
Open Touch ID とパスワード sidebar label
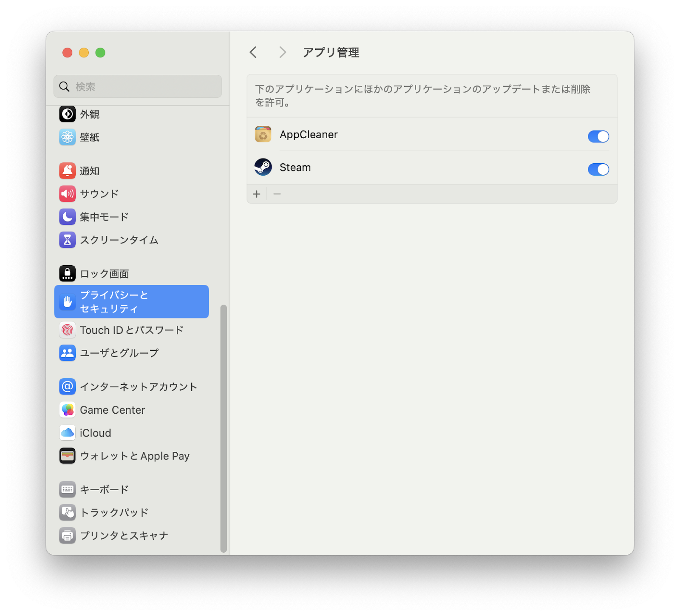coord(132,330)
